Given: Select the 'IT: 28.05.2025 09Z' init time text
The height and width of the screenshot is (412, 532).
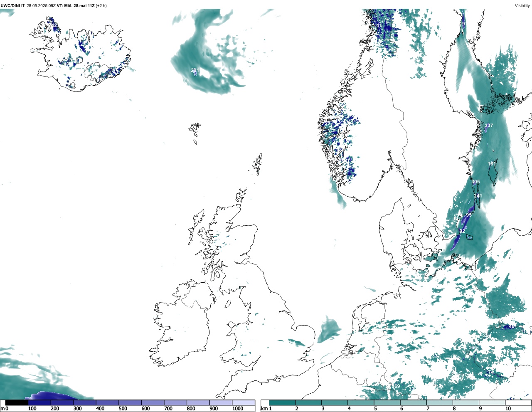Looking at the screenshot, I should pyautogui.click(x=38, y=5).
